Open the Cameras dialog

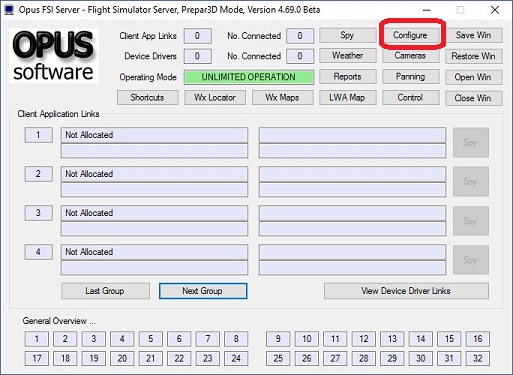[410, 56]
